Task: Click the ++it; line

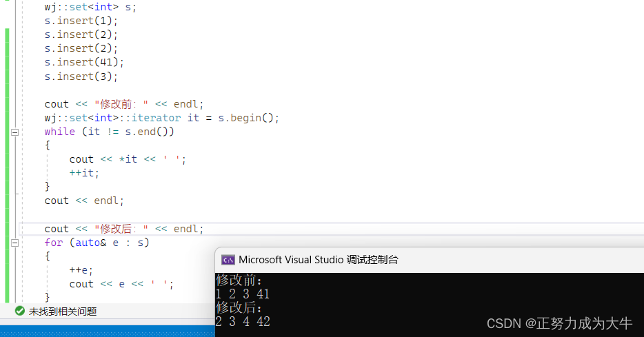Action: [x=84, y=173]
